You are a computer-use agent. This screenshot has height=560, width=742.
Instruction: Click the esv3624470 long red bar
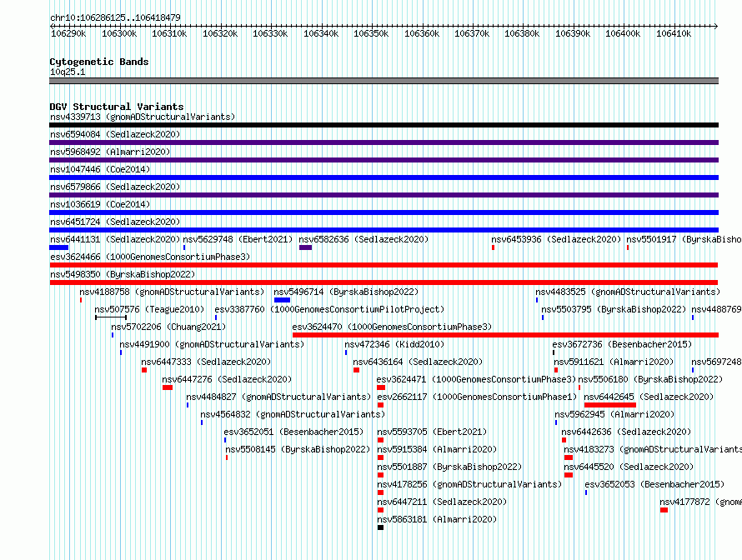point(505,335)
